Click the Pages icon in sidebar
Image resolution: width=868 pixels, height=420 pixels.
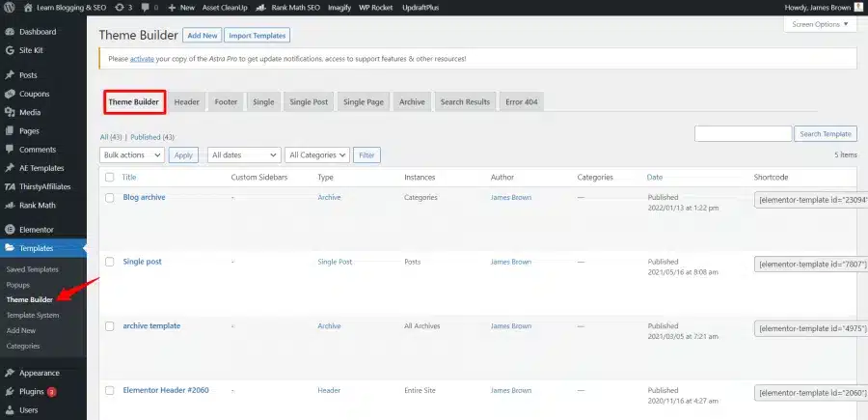[10, 130]
